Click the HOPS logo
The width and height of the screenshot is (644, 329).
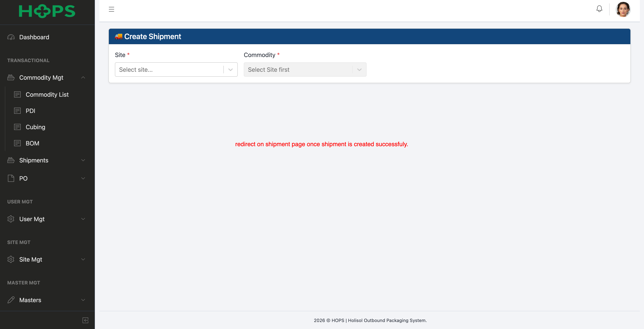pyautogui.click(x=47, y=12)
